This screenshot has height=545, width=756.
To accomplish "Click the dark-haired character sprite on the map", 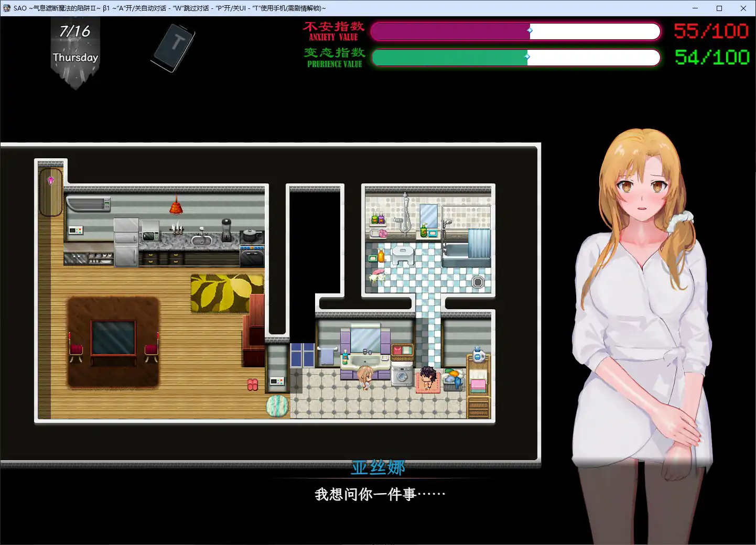I will (x=428, y=378).
